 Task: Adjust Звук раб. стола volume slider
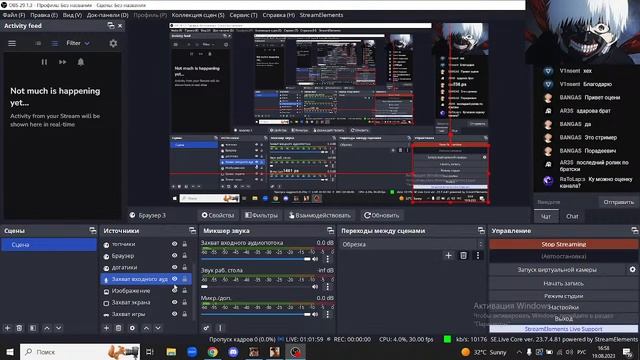(256, 287)
